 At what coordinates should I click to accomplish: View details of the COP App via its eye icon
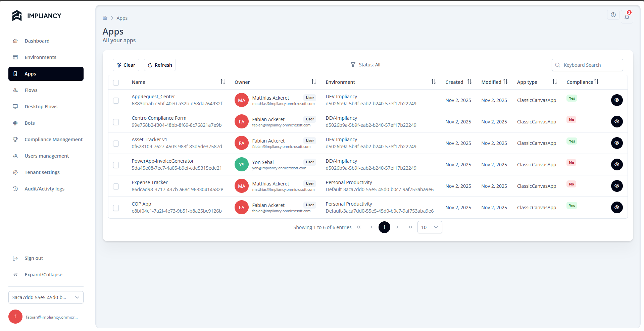tap(617, 207)
